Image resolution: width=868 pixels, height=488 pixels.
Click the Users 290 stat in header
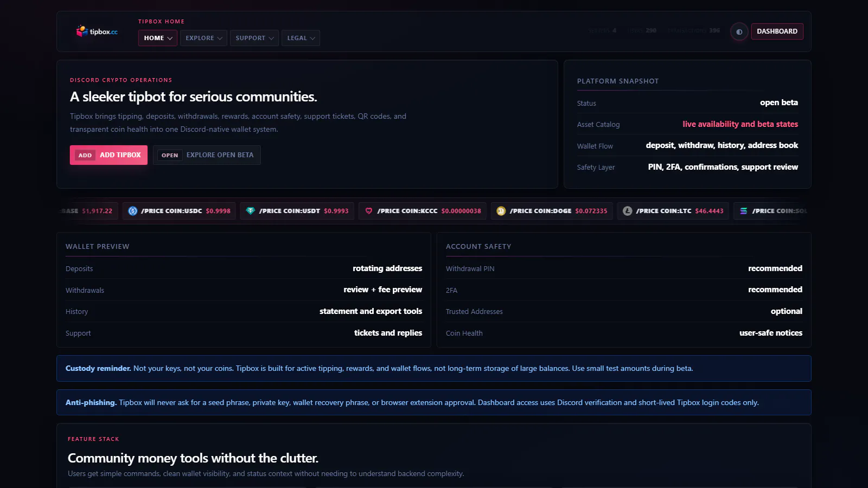[x=642, y=31]
